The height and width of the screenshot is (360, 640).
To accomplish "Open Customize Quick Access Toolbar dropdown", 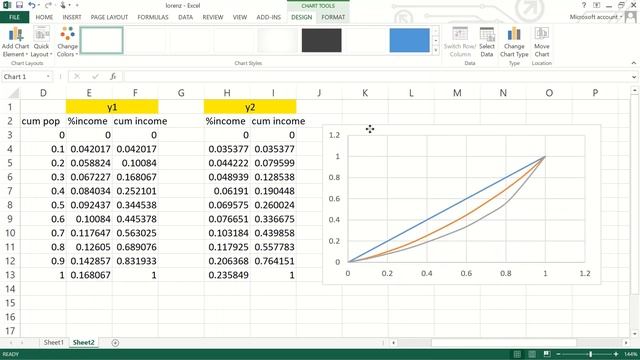I will click(77, 5).
